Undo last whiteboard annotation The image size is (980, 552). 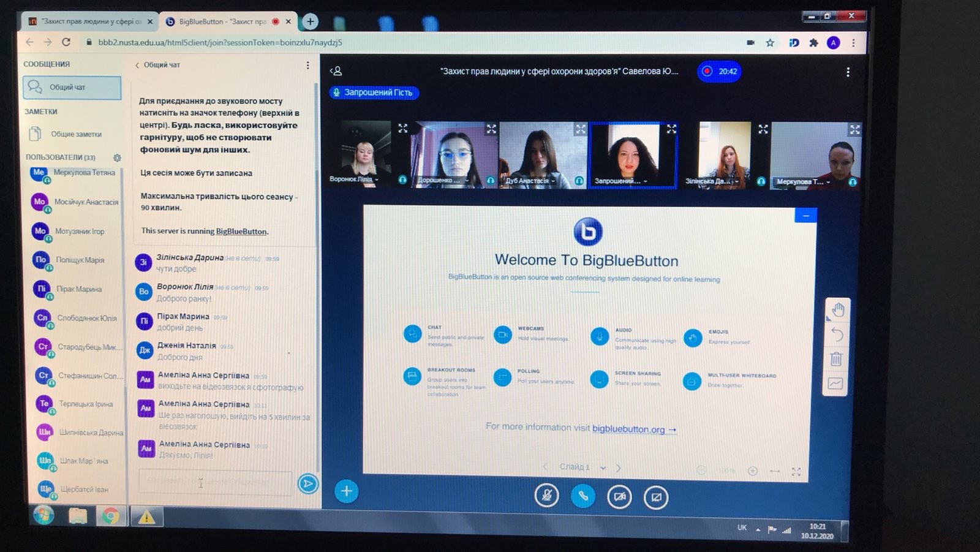pos(837,335)
